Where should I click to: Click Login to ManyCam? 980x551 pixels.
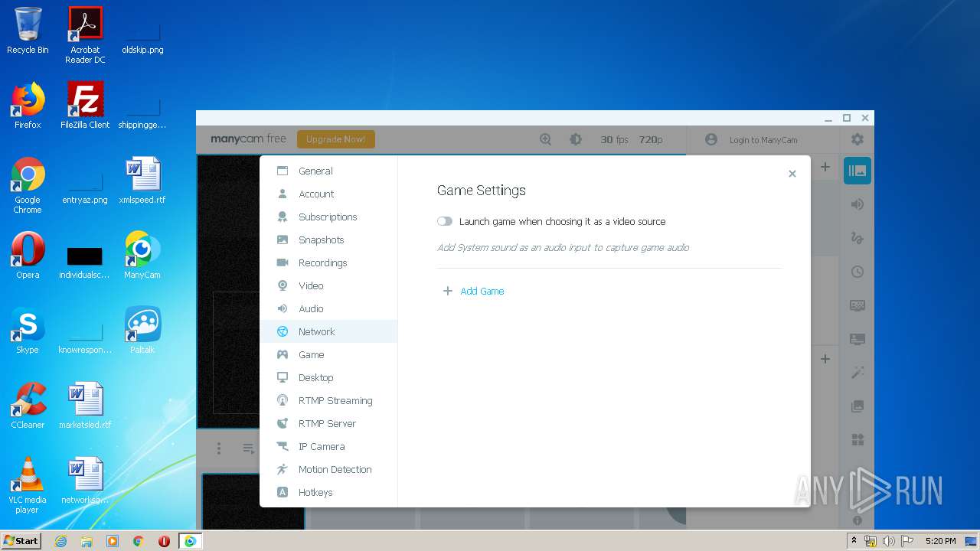(x=763, y=140)
